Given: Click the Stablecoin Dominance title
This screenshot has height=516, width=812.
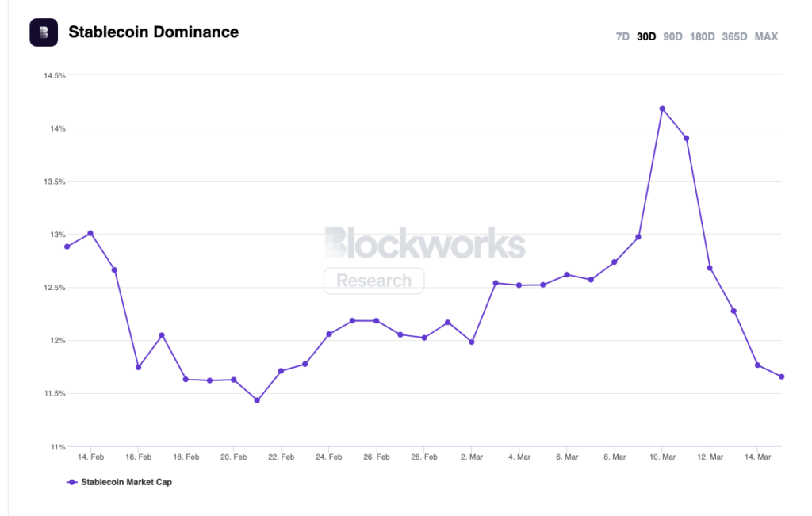Looking at the screenshot, I should click(x=153, y=32).
